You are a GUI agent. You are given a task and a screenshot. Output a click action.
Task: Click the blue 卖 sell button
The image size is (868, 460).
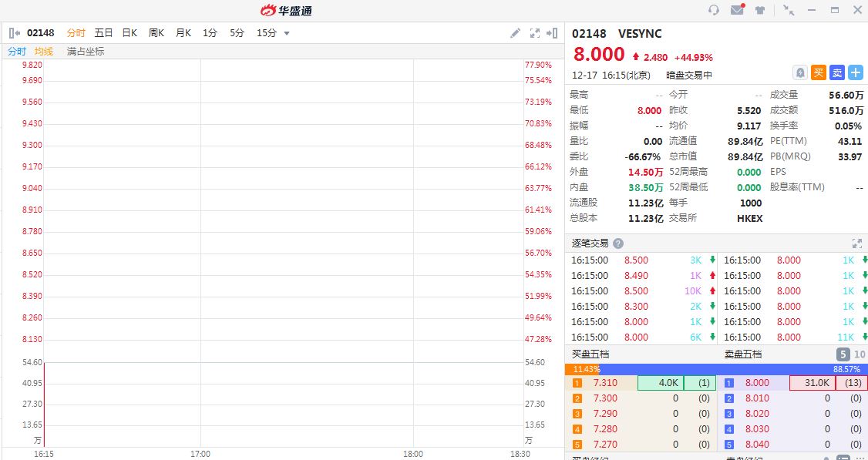click(x=837, y=72)
